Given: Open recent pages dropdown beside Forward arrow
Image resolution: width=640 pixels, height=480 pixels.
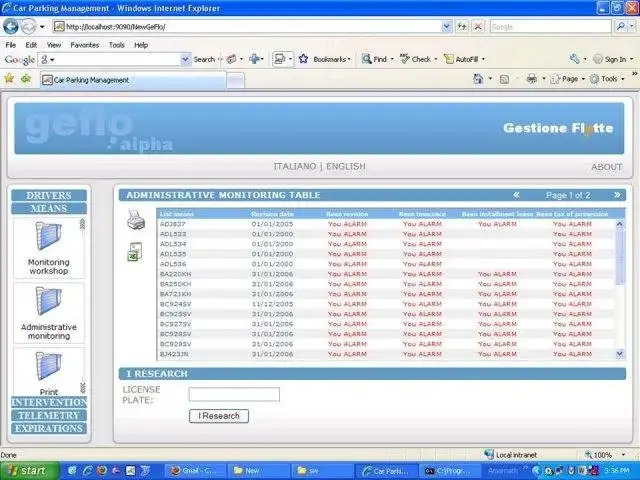Looking at the screenshot, I should click(42, 27).
